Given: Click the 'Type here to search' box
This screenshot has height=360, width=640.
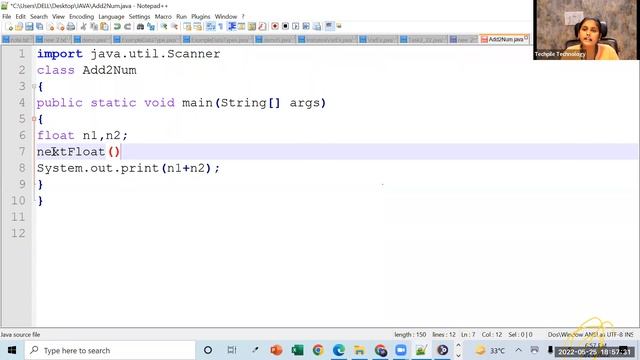Looking at the screenshot, I should 110,350.
